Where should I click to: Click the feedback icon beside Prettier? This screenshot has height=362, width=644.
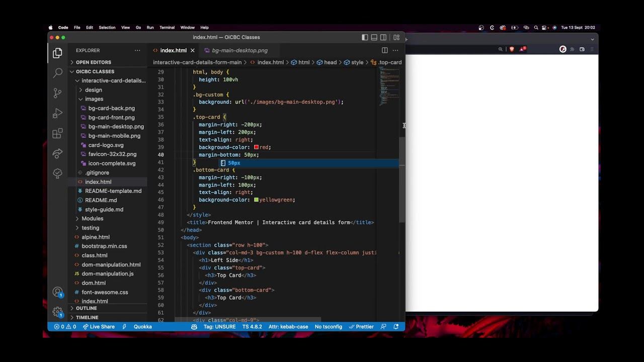point(383,327)
